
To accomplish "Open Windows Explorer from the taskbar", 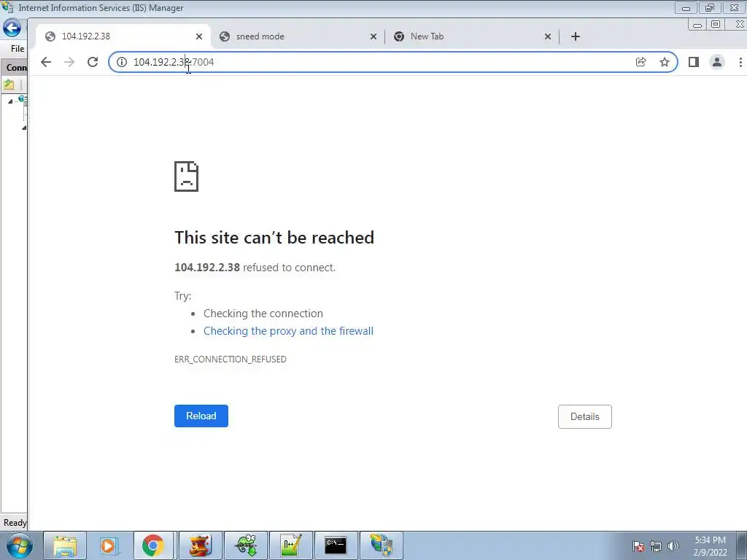I will [x=65, y=545].
